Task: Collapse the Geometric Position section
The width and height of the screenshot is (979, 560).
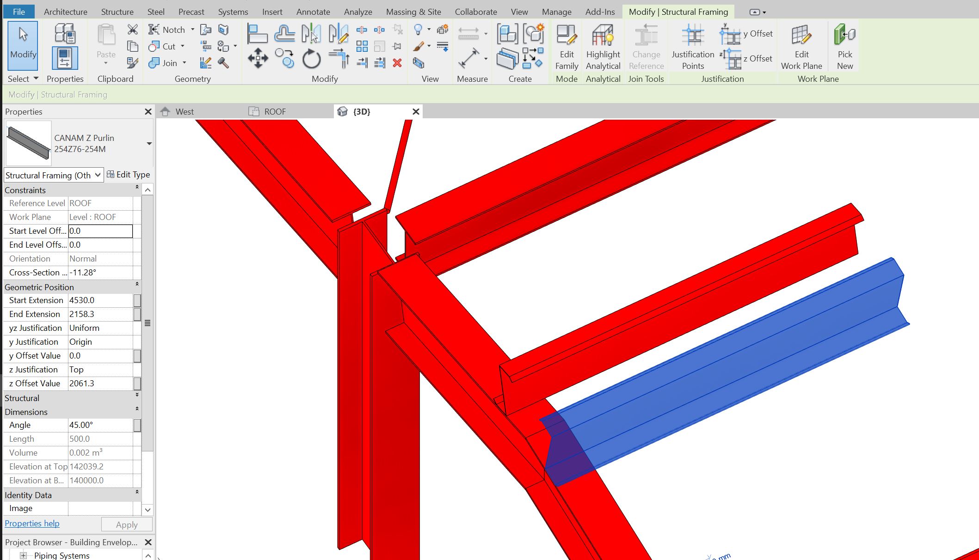Action: pyautogui.click(x=137, y=285)
